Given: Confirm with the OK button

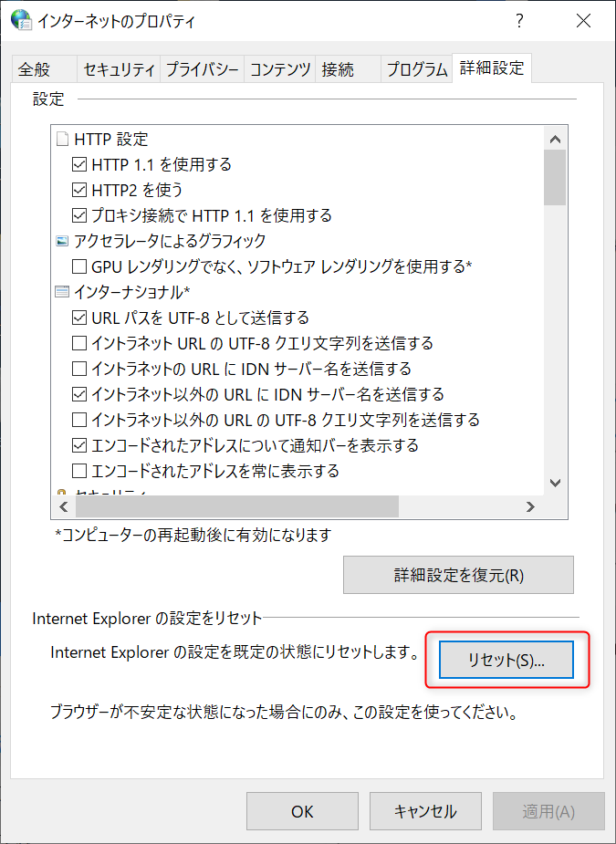Looking at the screenshot, I should coord(302,811).
